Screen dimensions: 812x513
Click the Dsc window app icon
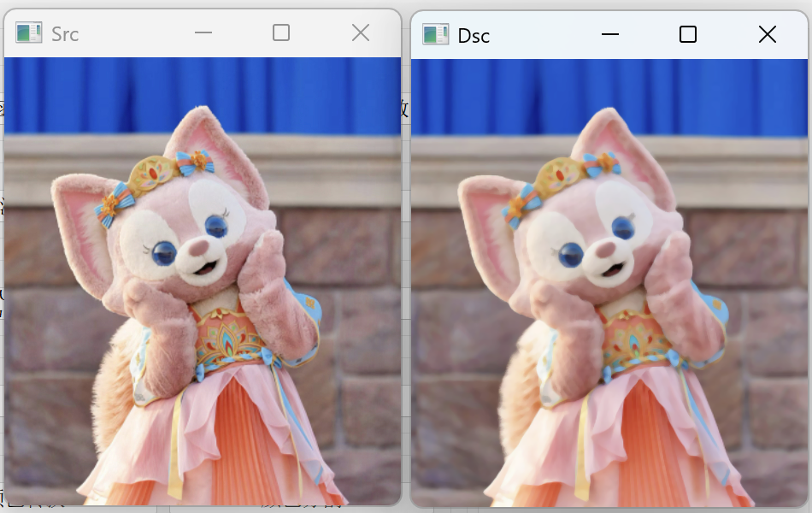point(436,35)
